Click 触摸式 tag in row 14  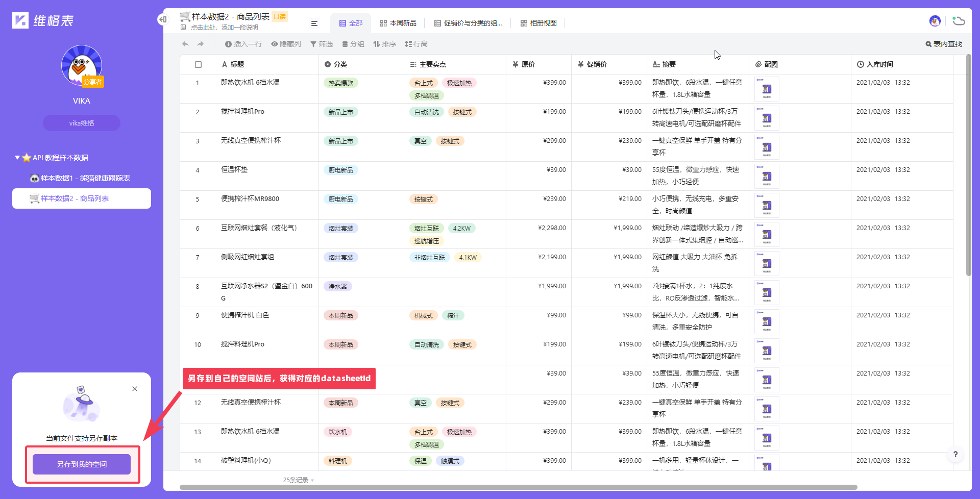pyautogui.click(x=450, y=461)
